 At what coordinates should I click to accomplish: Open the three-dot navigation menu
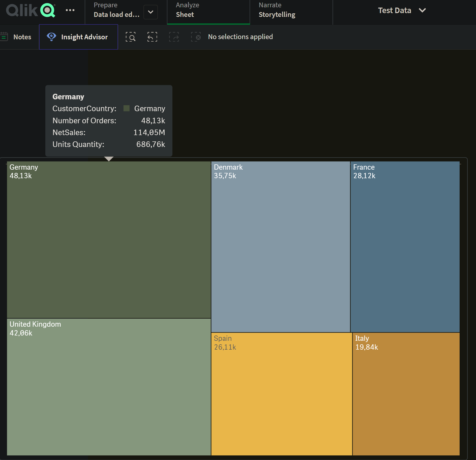pyautogui.click(x=70, y=10)
